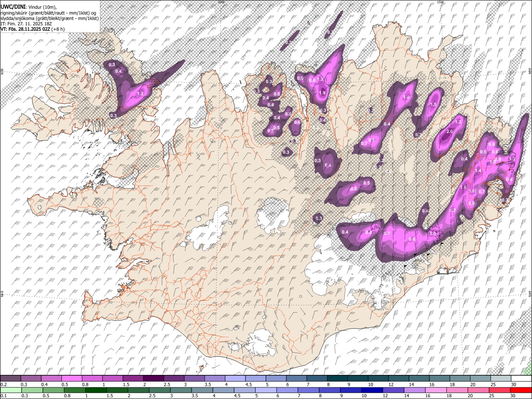The image size is (532, 399).
Task: Click the 'VT: Fös. 28.11.2025 02Z (+8 h)' line
Action: tap(32, 29)
